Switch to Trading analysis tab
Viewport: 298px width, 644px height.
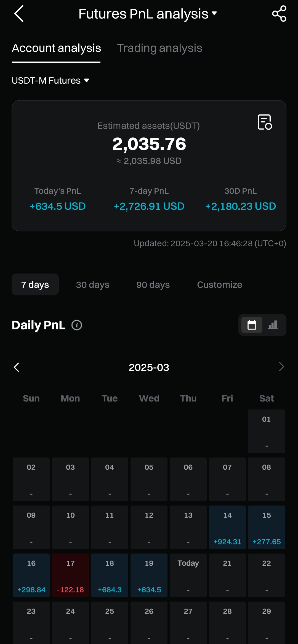(159, 48)
